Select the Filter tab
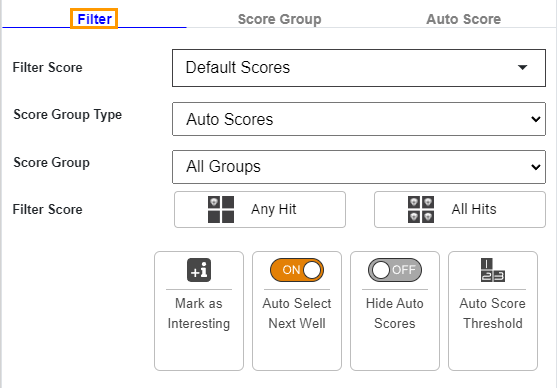The width and height of the screenshot is (557, 388). pyautogui.click(x=94, y=19)
